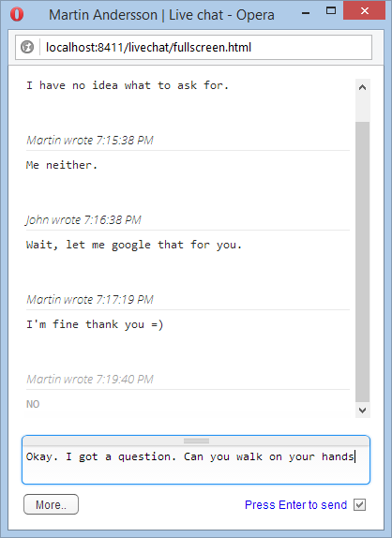
Task: Toggle the Press Enter to send checkbox
Action: pos(359,504)
